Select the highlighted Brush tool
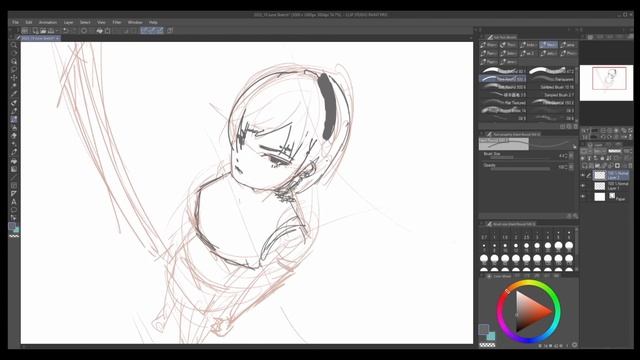 [14, 119]
